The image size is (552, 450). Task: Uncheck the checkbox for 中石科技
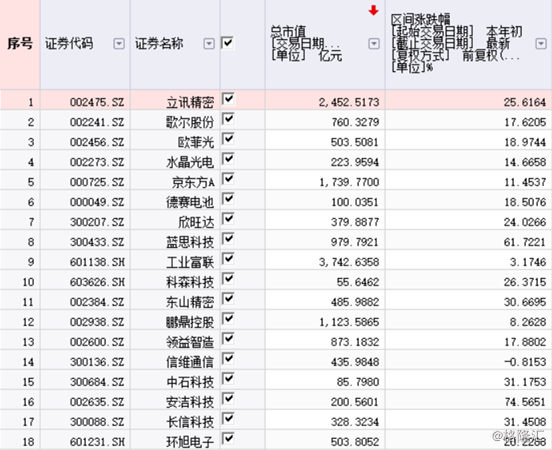tap(228, 379)
